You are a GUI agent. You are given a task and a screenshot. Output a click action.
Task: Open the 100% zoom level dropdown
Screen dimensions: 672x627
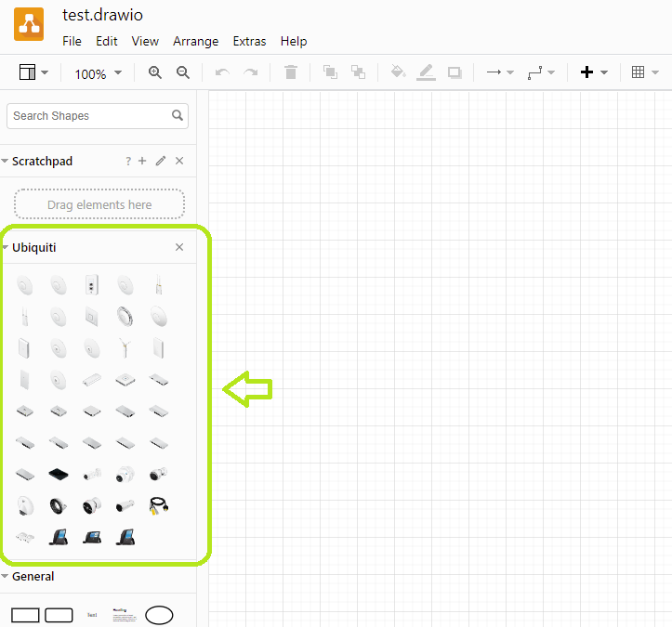click(x=99, y=73)
